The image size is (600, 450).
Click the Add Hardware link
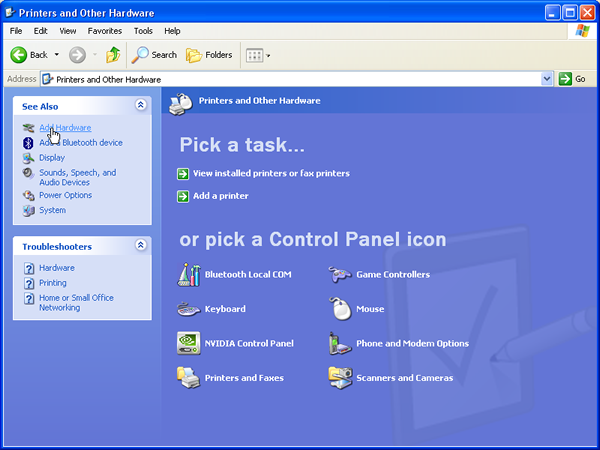65,128
